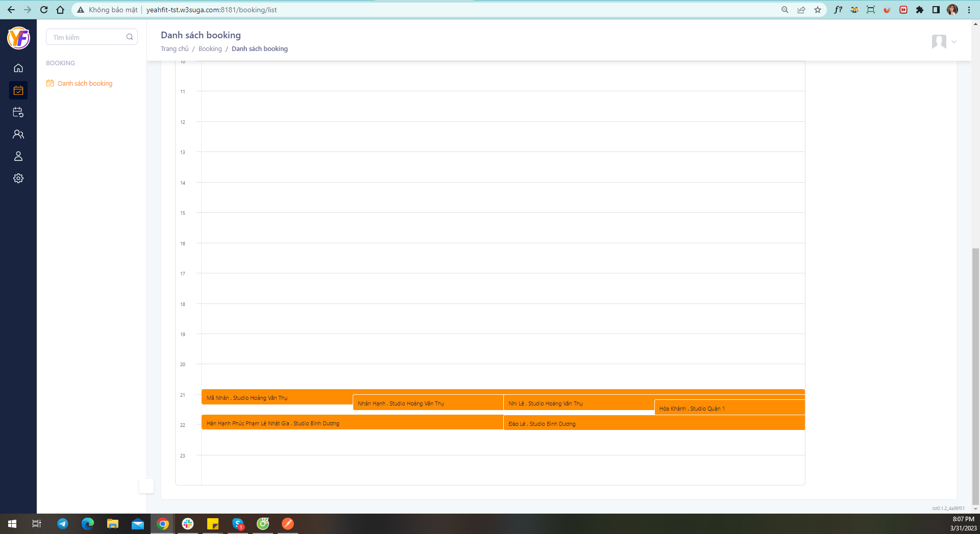Open the schedule refresh calendar icon
Screen dimensions: 980x534
coord(18,112)
